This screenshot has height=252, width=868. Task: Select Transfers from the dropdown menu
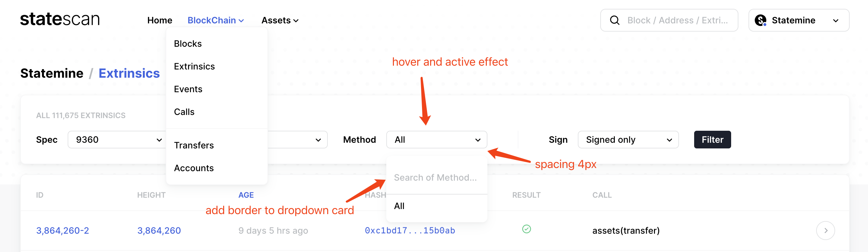pyautogui.click(x=194, y=145)
